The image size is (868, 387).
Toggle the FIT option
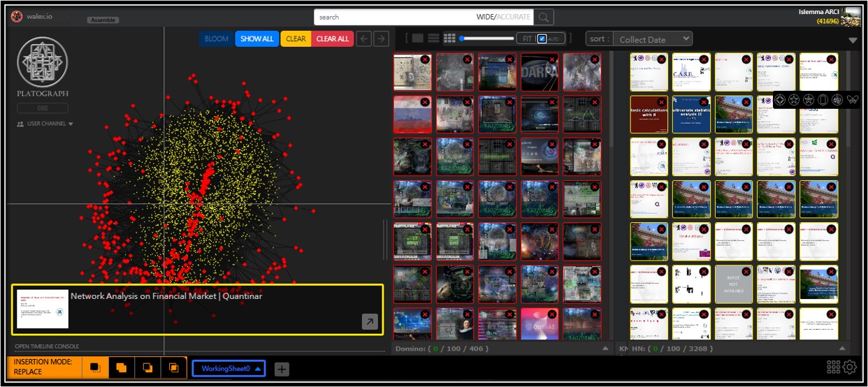pos(526,39)
